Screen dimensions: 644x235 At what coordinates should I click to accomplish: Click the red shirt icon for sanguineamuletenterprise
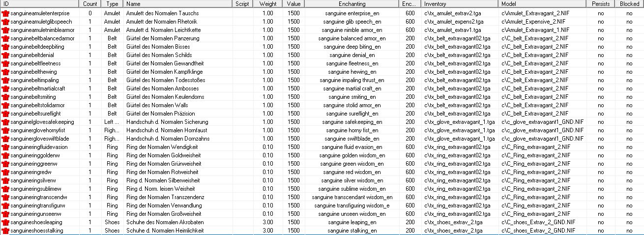coord(5,13)
